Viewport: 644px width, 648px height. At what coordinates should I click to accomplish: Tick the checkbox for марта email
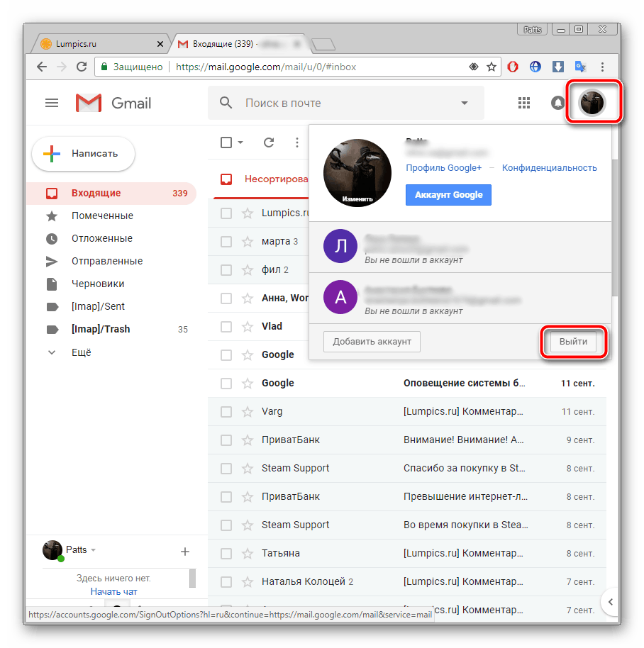click(x=226, y=241)
